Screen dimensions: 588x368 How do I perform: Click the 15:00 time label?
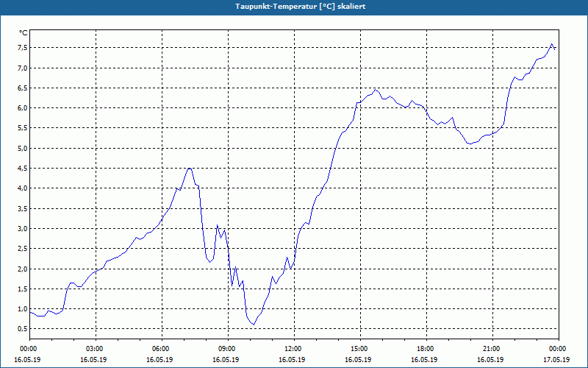tap(360, 349)
